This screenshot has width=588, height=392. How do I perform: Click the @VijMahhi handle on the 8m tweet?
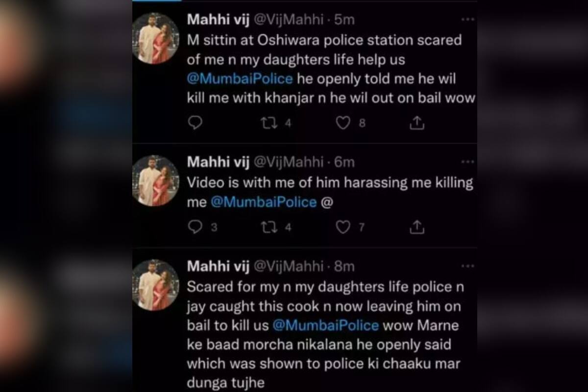click(289, 266)
